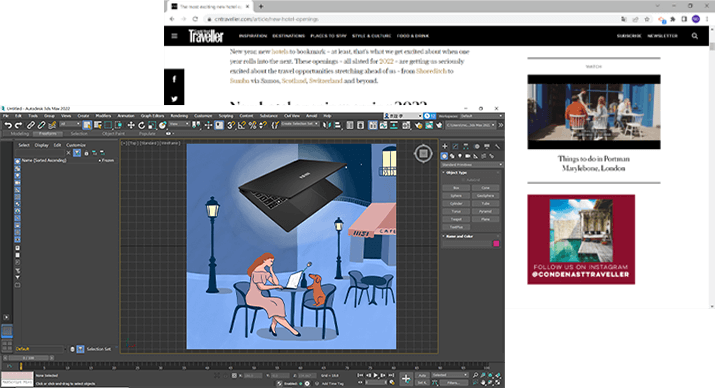The width and height of the screenshot is (715, 388).
Task: Toggle Auto Key animation mode
Action: [x=422, y=375]
